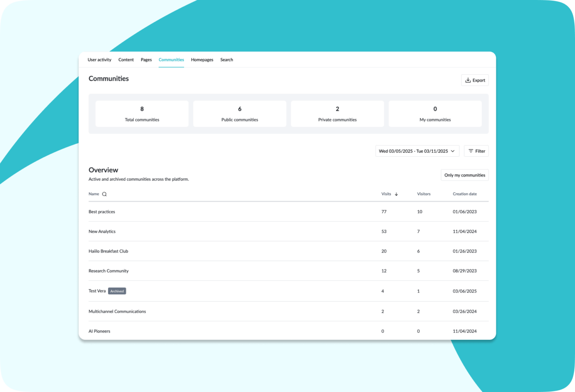The height and width of the screenshot is (392, 575).
Task: Click the Name column header
Action: [94, 194]
